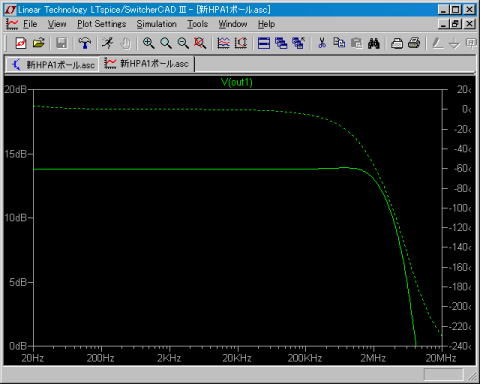This screenshot has width=480, height=384.
Task: Open the File menu
Action: pos(30,24)
